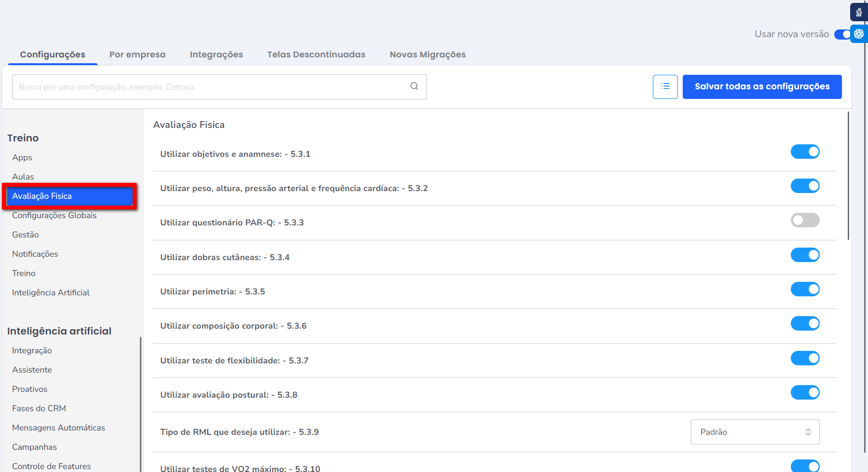Disable 'Utilizar avaliação postural' toggle
The height and width of the screenshot is (472, 868).
pos(805,393)
